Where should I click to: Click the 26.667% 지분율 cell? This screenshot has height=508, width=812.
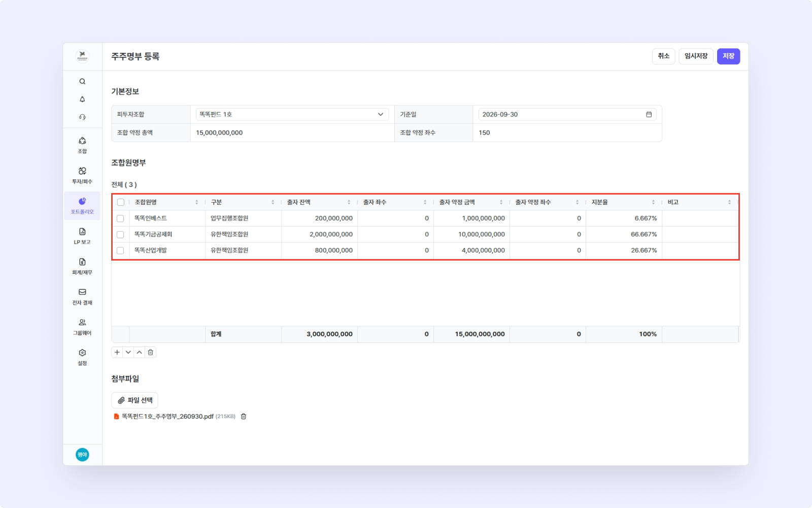coord(624,250)
